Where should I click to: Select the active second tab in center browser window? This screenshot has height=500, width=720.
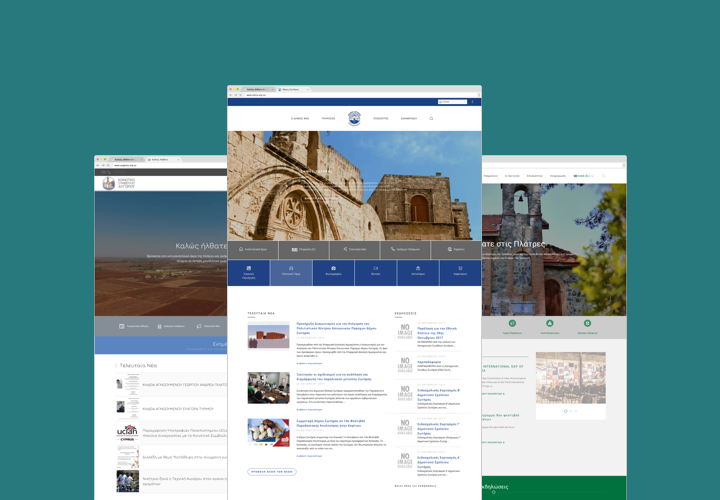(x=294, y=89)
